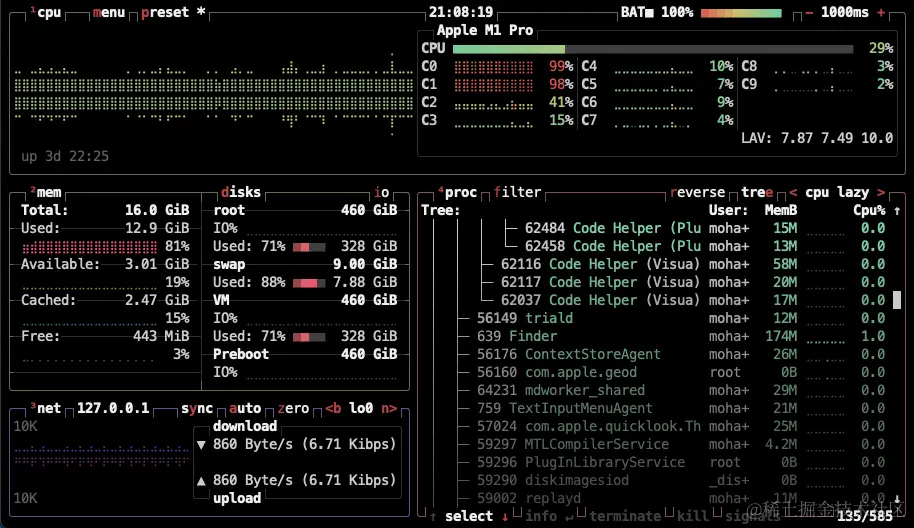
Task: Select the 56176 ContextStoreAgent process
Action: click(657, 354)
